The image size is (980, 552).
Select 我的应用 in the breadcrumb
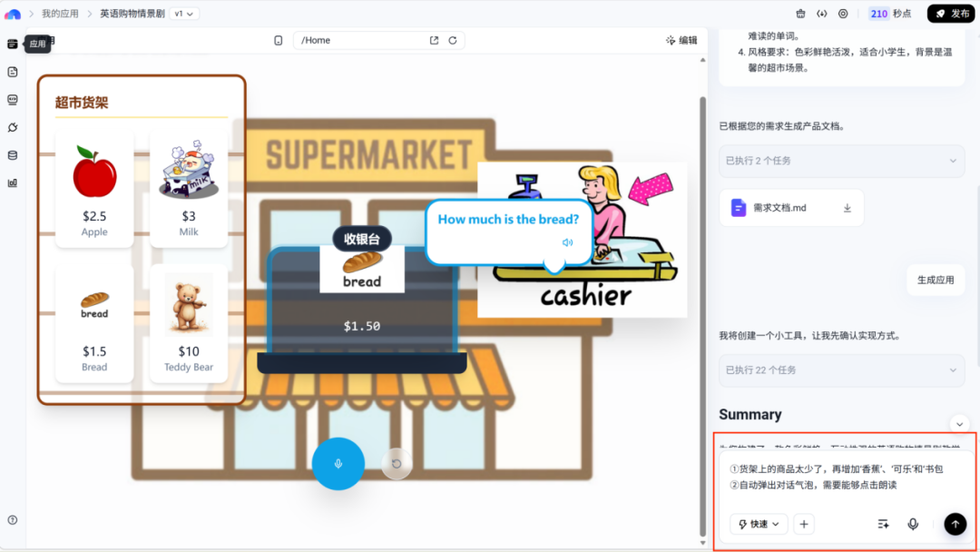[59, 13]
